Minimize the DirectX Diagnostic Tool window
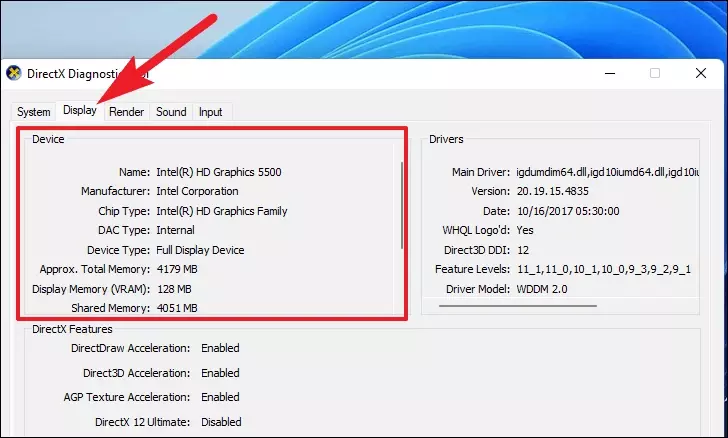The height and width of the screenshot is (438, 728). pyautogui.click(x=610, y=73)
